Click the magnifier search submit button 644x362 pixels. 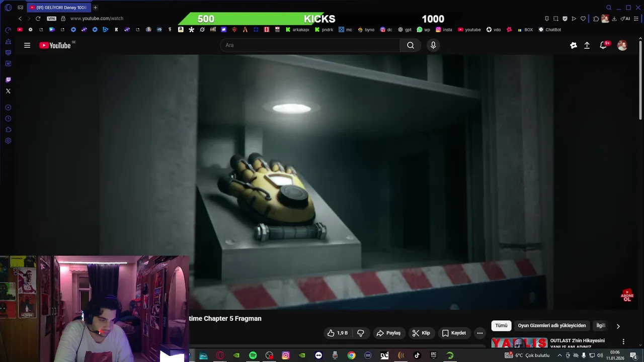click(x=411, y=45)
